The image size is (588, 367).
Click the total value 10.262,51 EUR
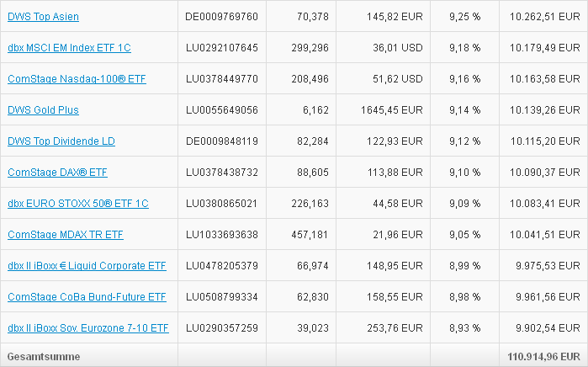coord(545,17)
